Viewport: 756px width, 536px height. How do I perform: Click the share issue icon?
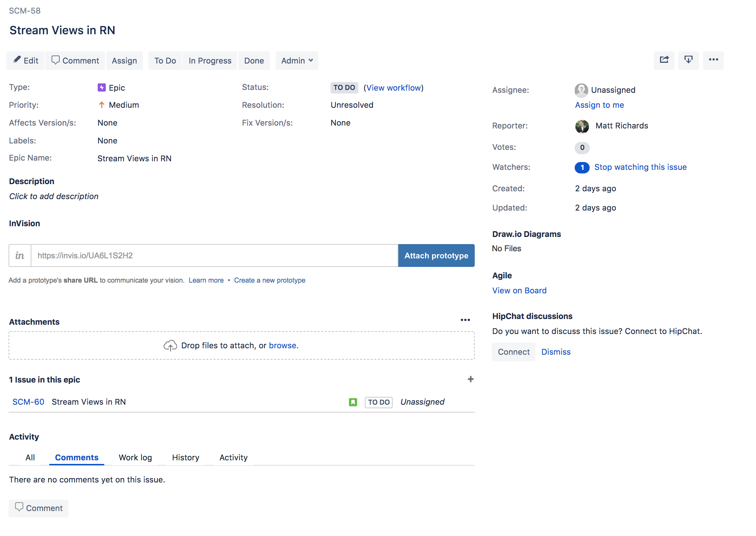(x=664, y=60)
